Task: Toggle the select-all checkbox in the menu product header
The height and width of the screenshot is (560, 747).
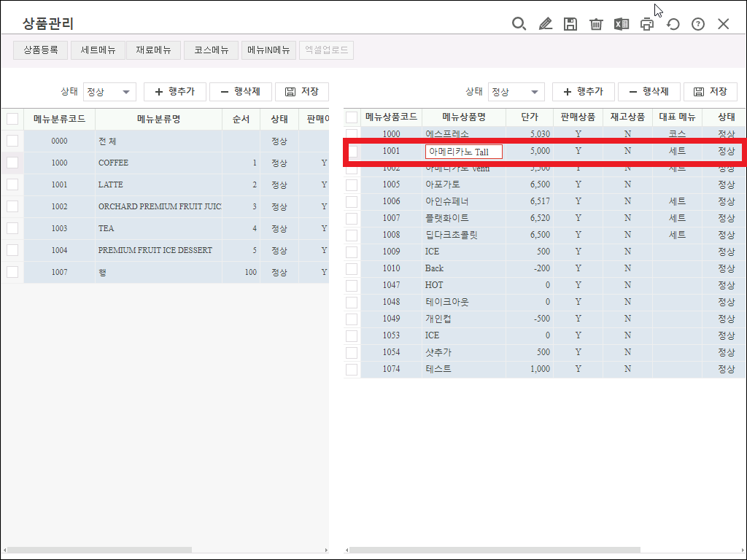Action: [352, 117]
